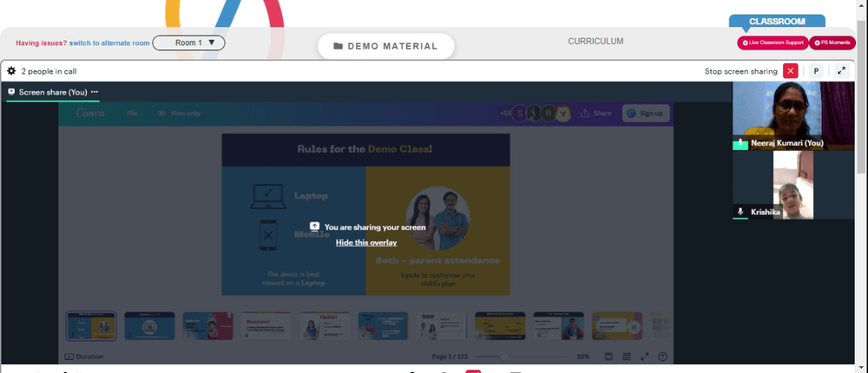Click View only indicator in Canva
This screenshot has height=373, width=868.
tap(179, 114)
